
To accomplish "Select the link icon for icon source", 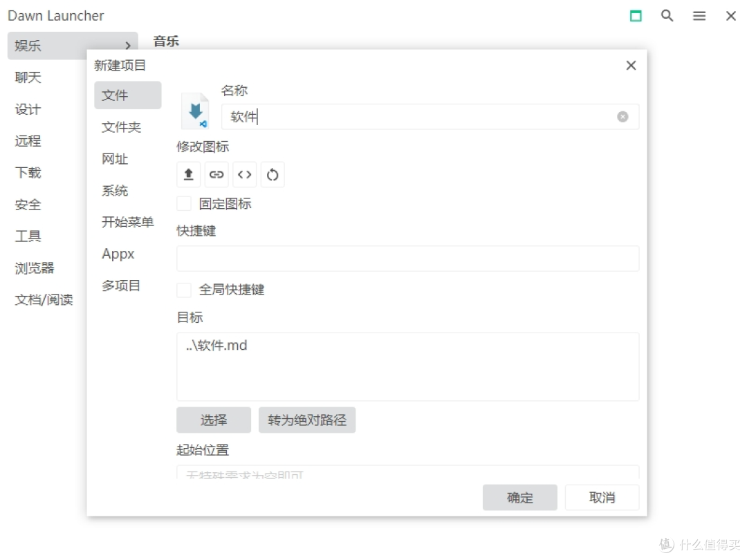I will (216, 174).
